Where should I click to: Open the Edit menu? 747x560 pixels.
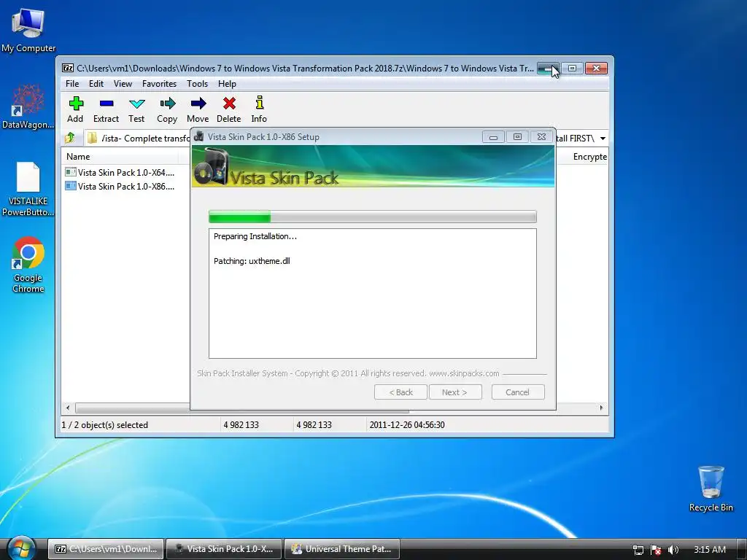click(96, 84)
